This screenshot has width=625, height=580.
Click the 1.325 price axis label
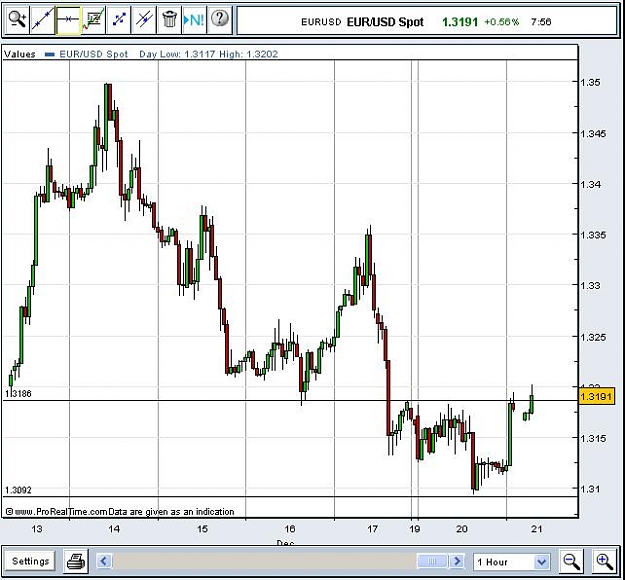click(593, 337)
